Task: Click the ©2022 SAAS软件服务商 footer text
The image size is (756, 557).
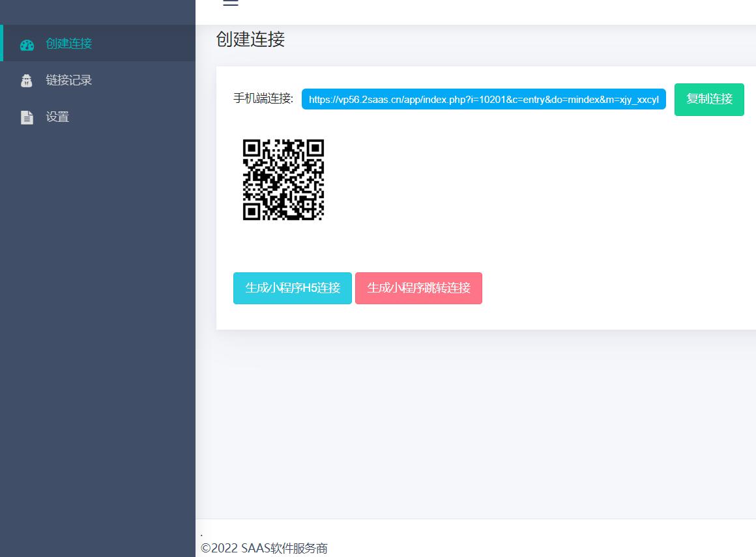Action: pyautogui.click(x=264, y=548)
